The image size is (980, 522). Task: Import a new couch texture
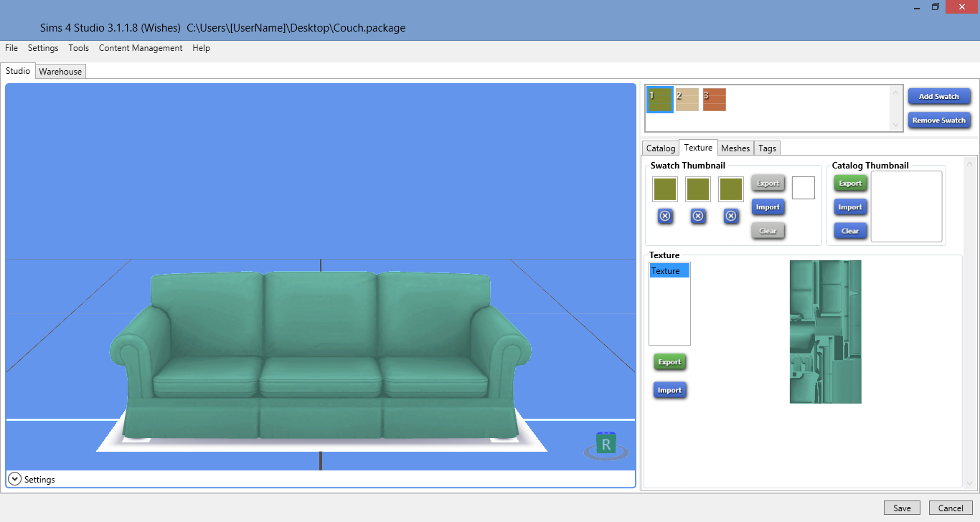[x=669, y=390]
